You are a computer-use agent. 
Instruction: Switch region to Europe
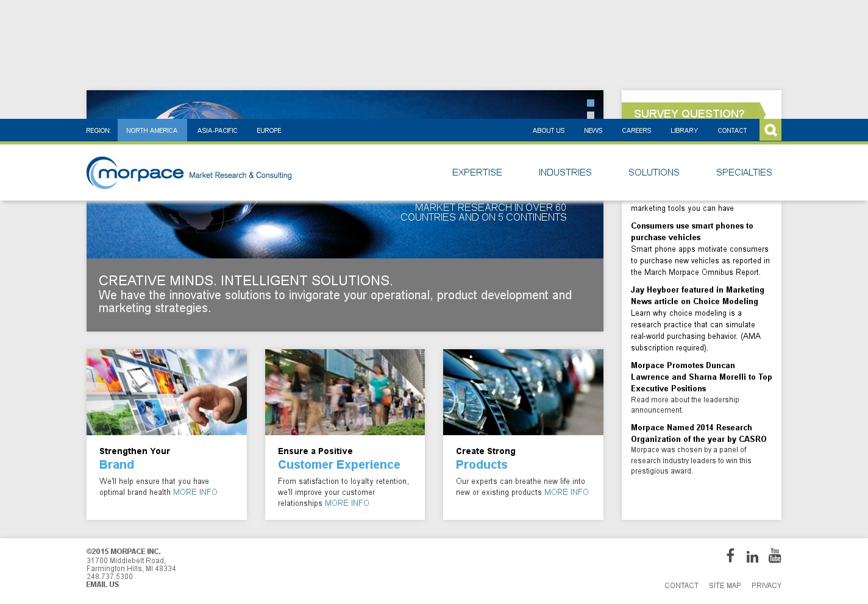[269, 130]
